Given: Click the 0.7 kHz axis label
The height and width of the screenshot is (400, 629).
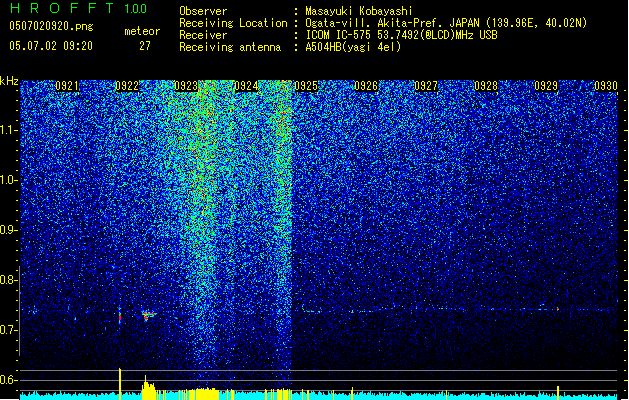Looking at the screenshot, I should (9, 330).
